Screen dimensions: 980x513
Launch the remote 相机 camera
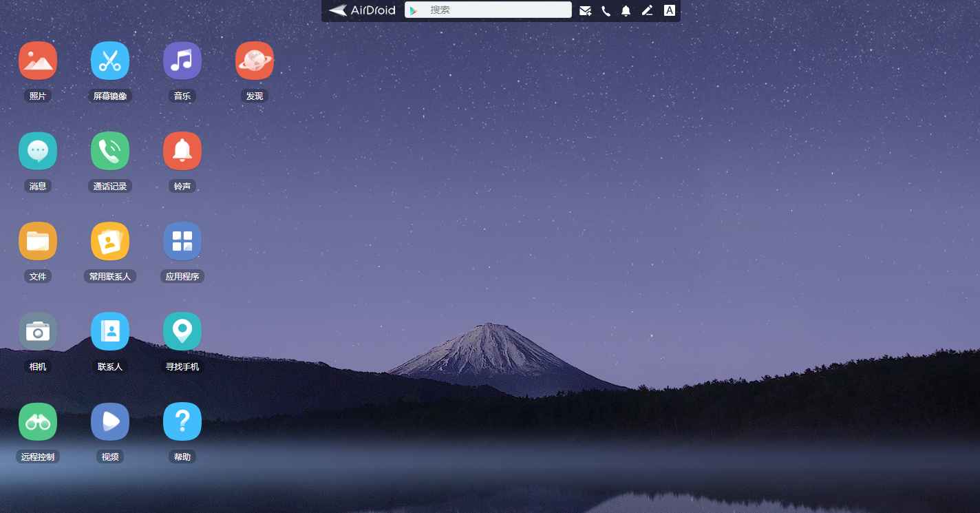coord(38,331)
